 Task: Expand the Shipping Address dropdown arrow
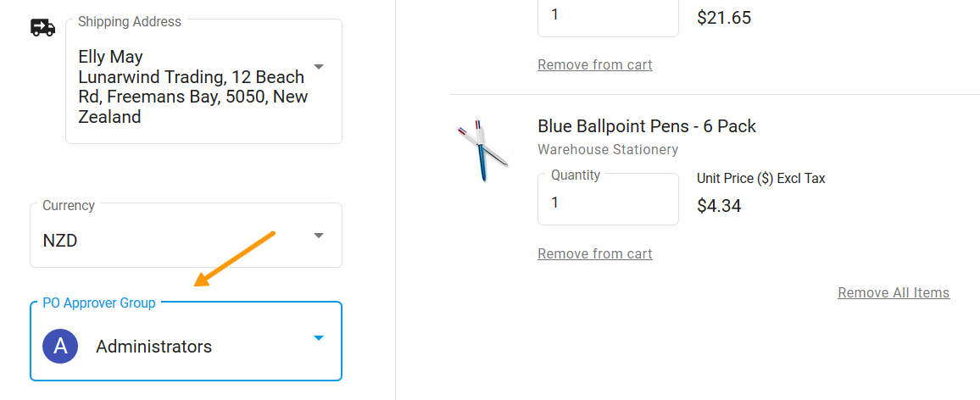pyautogui.click(x=319, y=66)
